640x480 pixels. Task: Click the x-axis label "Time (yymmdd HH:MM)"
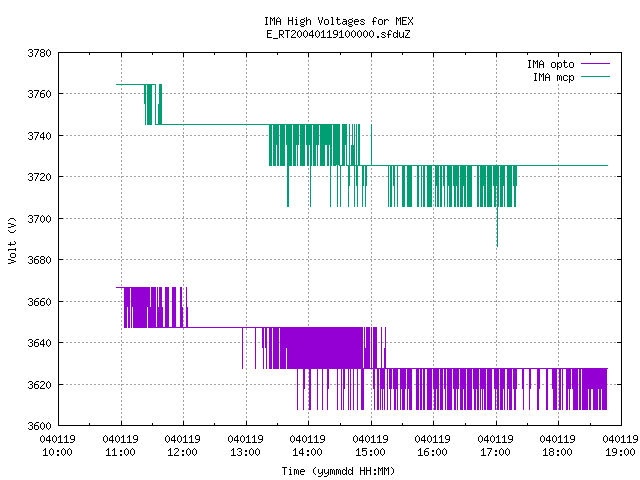[338, 471]
